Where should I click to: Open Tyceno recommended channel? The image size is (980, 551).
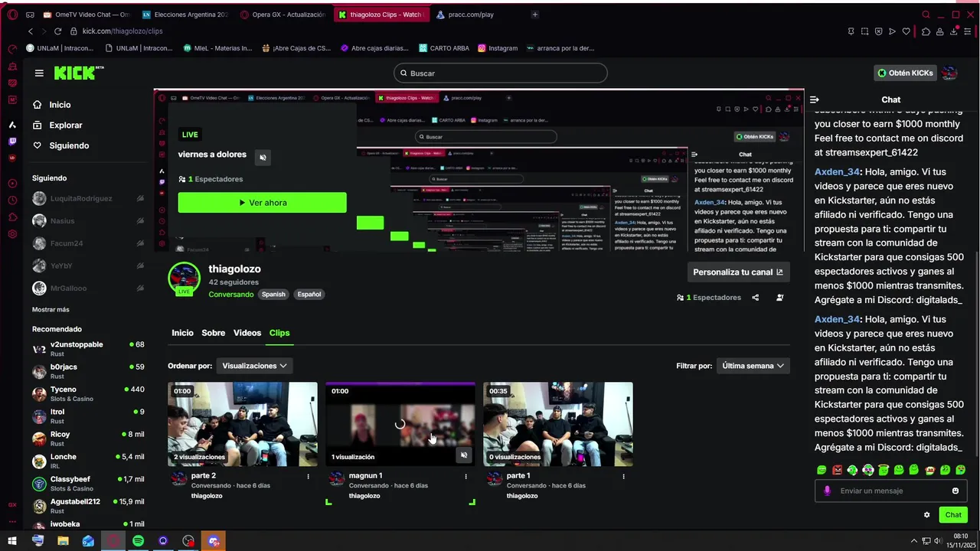88,394
